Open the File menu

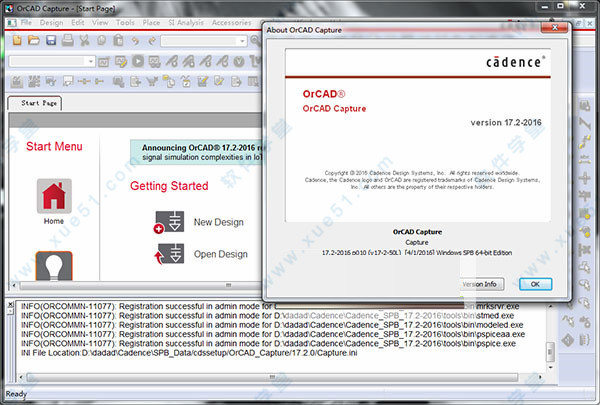pyautogui.click(x=26, y=23)
